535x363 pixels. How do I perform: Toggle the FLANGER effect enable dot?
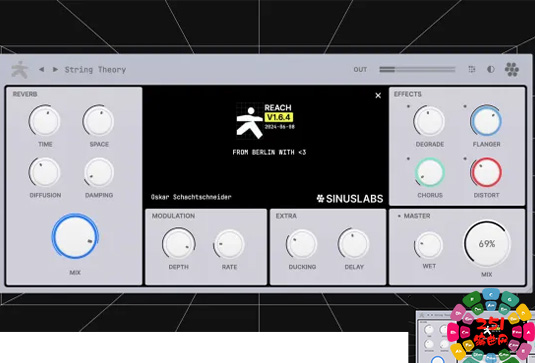(465, 106)
